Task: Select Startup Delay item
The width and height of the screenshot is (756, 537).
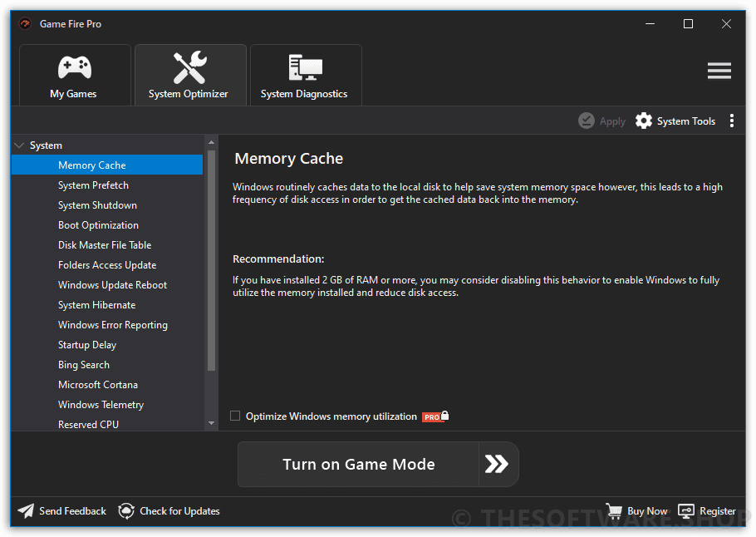Action: [x=107, y=345]
